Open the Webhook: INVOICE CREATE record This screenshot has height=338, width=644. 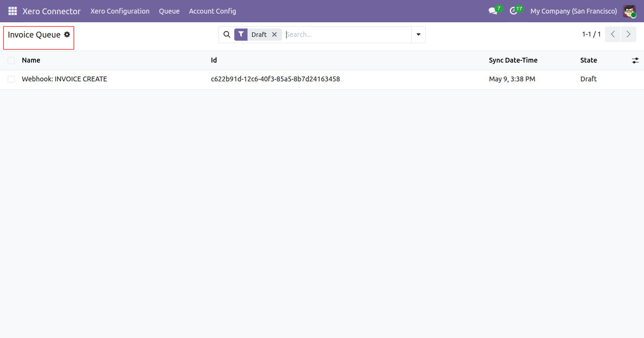[64, 79]
